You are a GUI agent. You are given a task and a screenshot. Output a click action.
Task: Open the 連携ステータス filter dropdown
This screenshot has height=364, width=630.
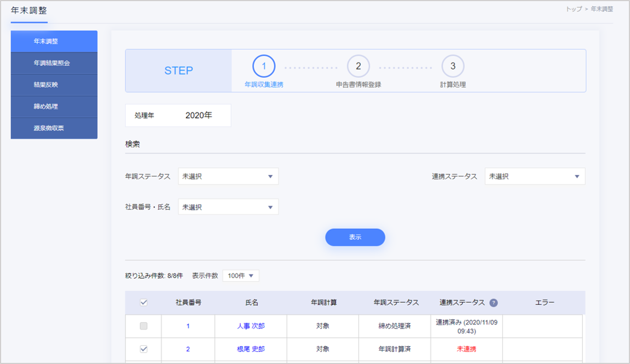click(535, 176)
